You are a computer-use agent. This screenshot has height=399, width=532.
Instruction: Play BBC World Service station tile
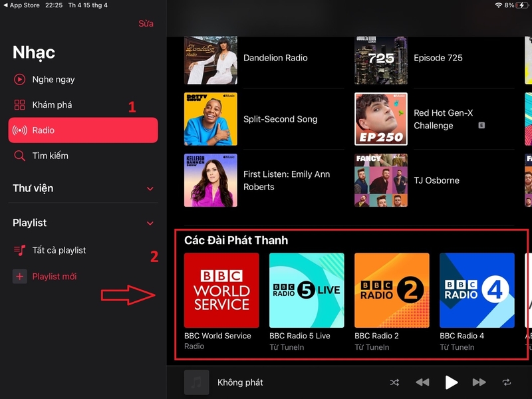click(221, 291)
